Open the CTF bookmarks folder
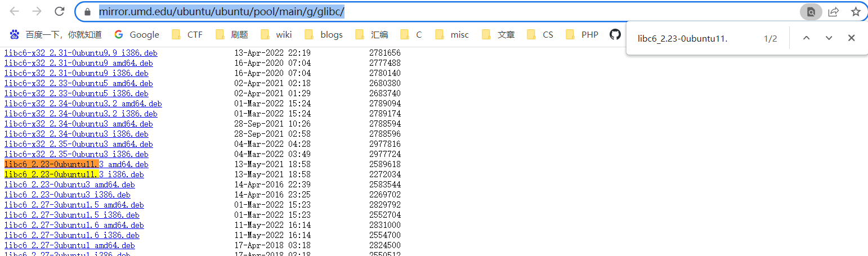 187,35
